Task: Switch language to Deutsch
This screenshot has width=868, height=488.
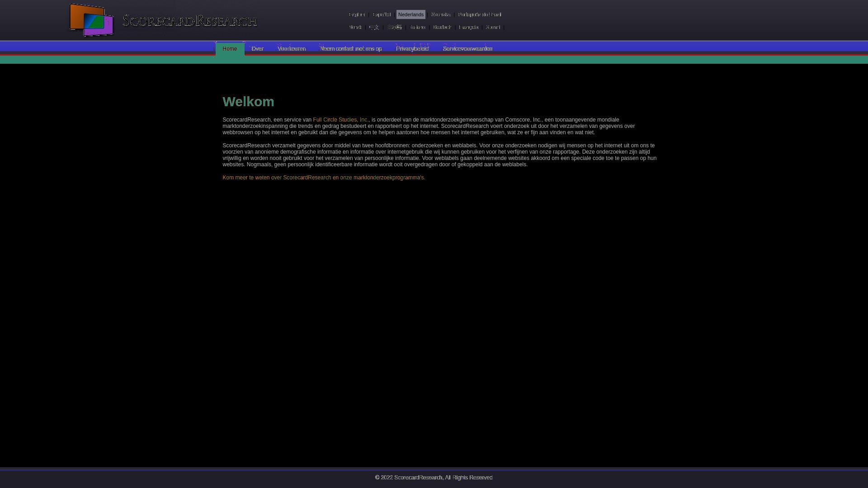Action: click(442, 27)
